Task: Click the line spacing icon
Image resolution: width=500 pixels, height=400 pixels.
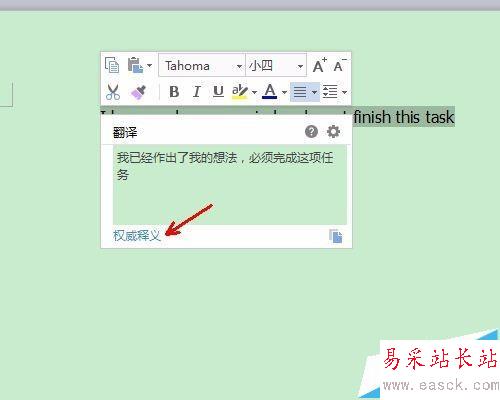Action: tap(330, 92)
